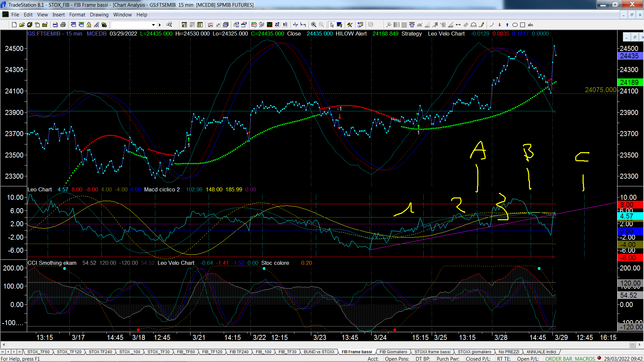644x362 pixels.
Task: Open the Drawing menu
Action: click(99, 15)
